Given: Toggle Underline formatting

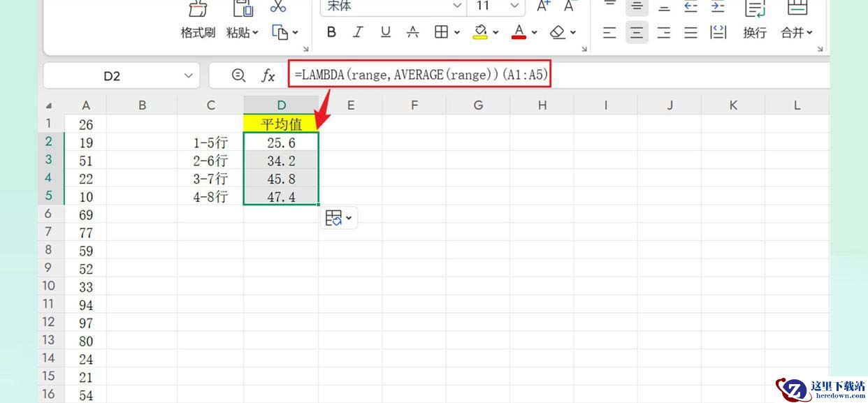Looking at the screenshot, I should pyautogui.click(x=385, y=32).
